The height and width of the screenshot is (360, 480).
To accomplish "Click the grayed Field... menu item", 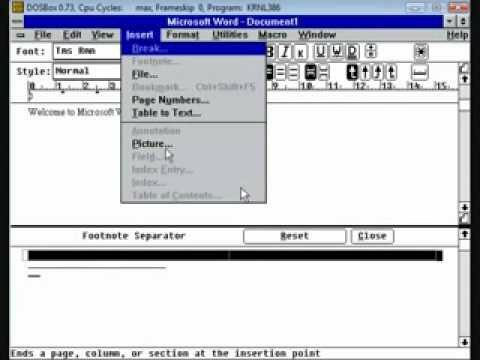I will coord(193,156).
